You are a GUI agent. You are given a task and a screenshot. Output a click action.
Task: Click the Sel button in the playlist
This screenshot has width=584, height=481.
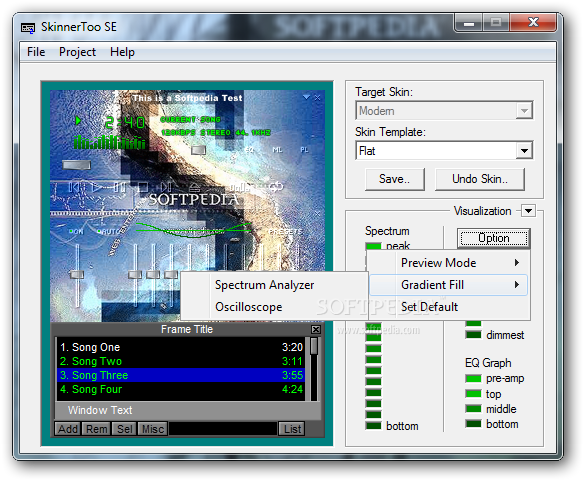[124, 429]
